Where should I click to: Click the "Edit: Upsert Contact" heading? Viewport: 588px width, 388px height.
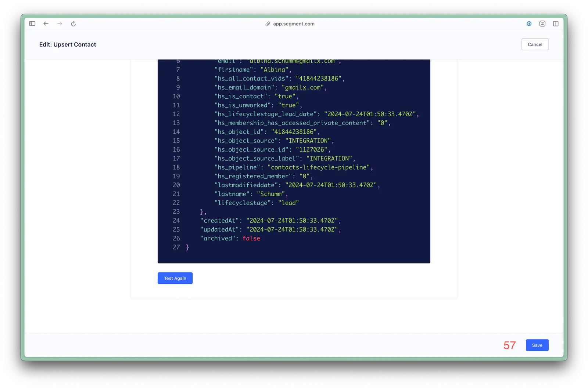click(68, 44)
